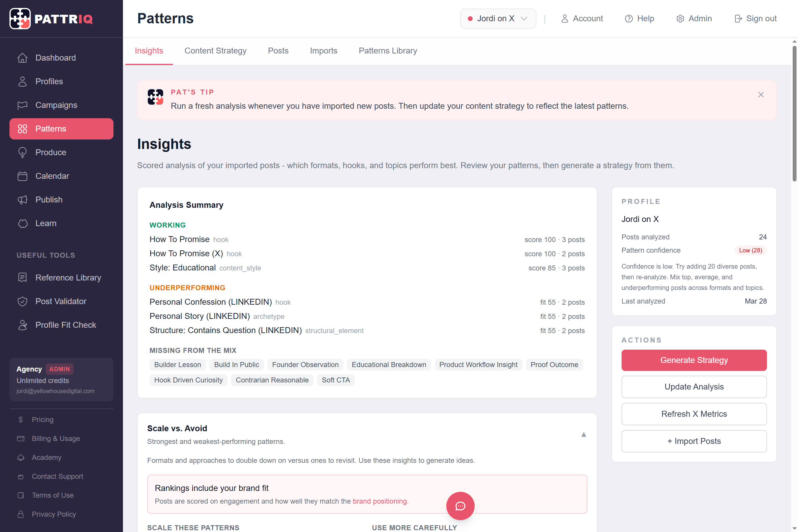Screen dimensions: 798x532
Task: Click the Pat's Tip puzzle icon
Action: [x=155, y=97]
